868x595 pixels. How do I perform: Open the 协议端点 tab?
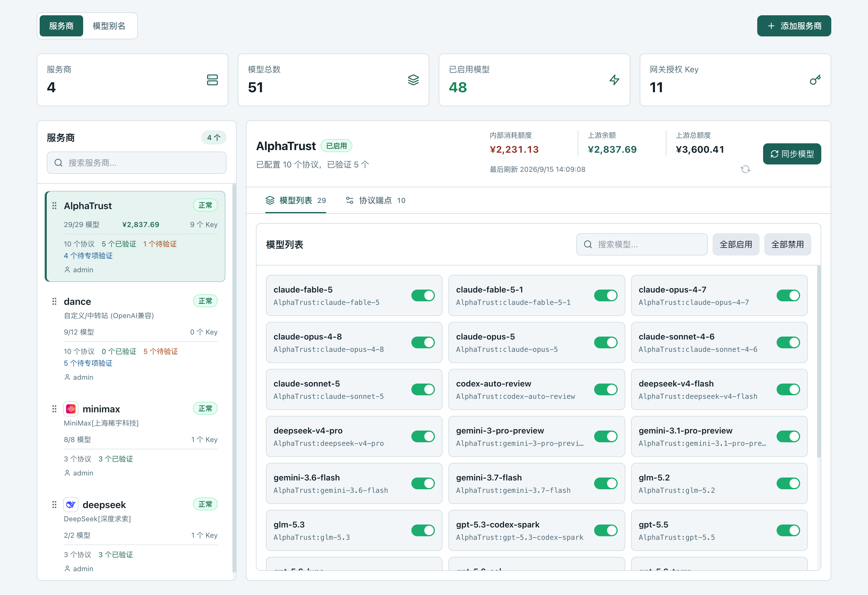coord(375,201)
